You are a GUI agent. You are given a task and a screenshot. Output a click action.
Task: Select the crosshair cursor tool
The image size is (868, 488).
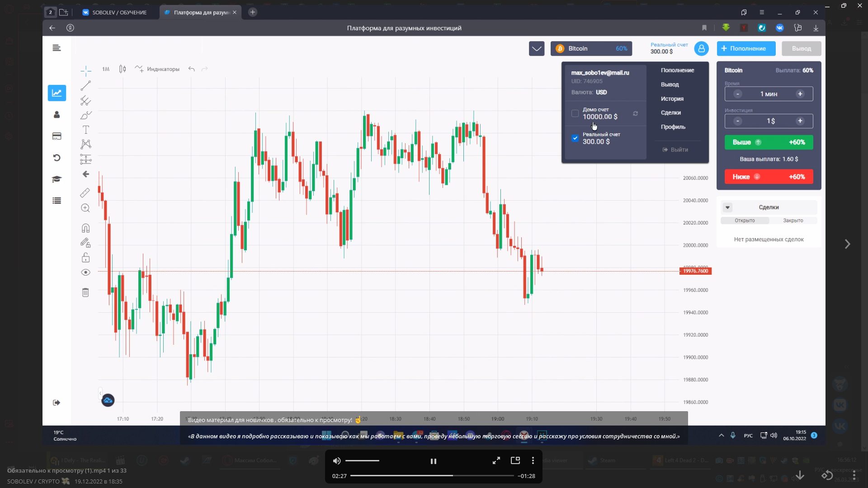(x=85, y=70)
